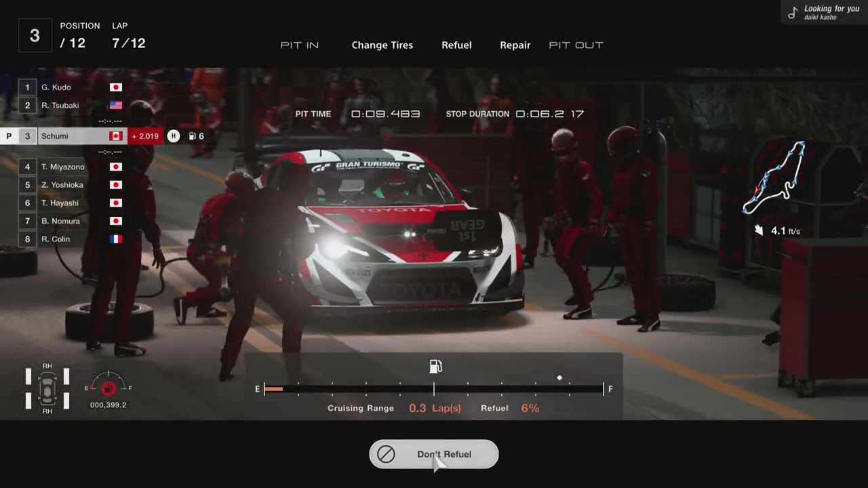This screenshot has width=868, height=488.
Task: Click the 4.1 ft/s wind speed
Action: click(785, 231)
